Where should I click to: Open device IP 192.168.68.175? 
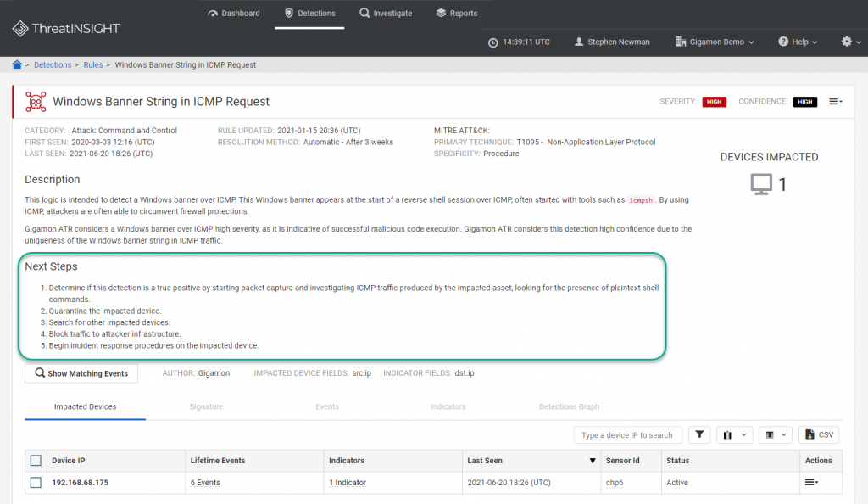(x=81, y=483)
